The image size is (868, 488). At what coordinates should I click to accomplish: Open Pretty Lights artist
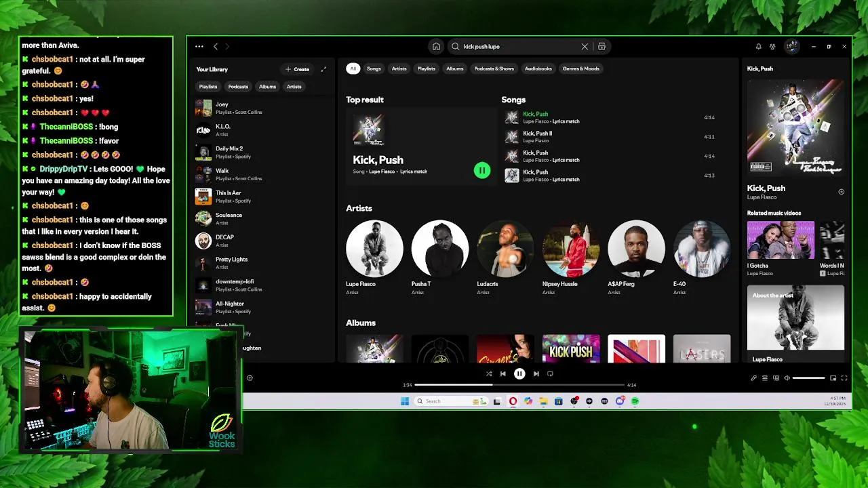[x=261, y=263]
